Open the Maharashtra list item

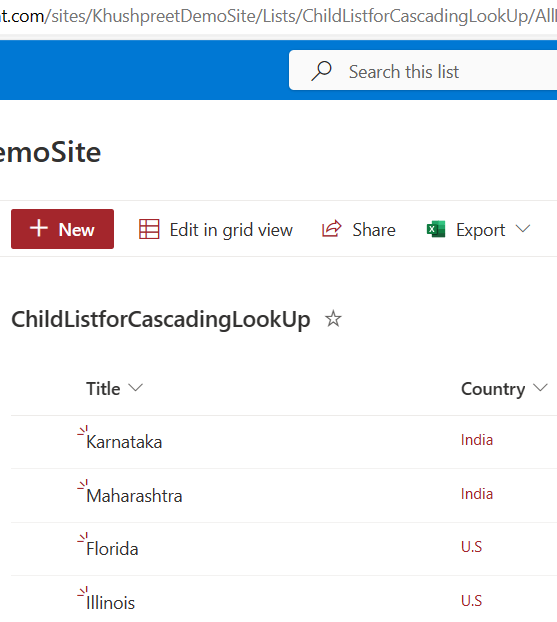pyautogui.click(x=134, y=496)
